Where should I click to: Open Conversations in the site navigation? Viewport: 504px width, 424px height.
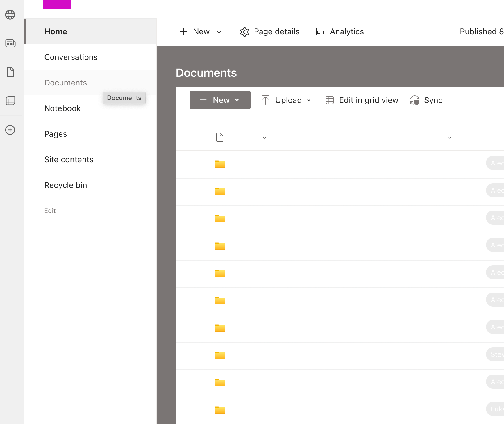(x=91, y=57)
